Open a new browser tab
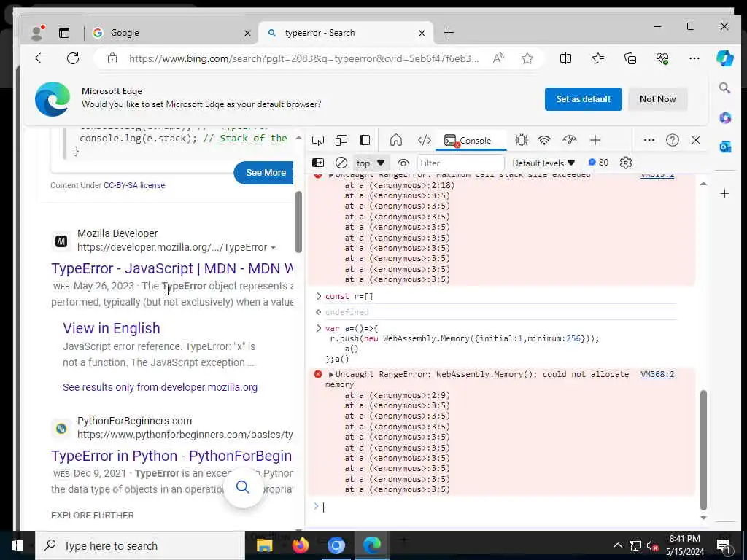 tap(449, 32)
